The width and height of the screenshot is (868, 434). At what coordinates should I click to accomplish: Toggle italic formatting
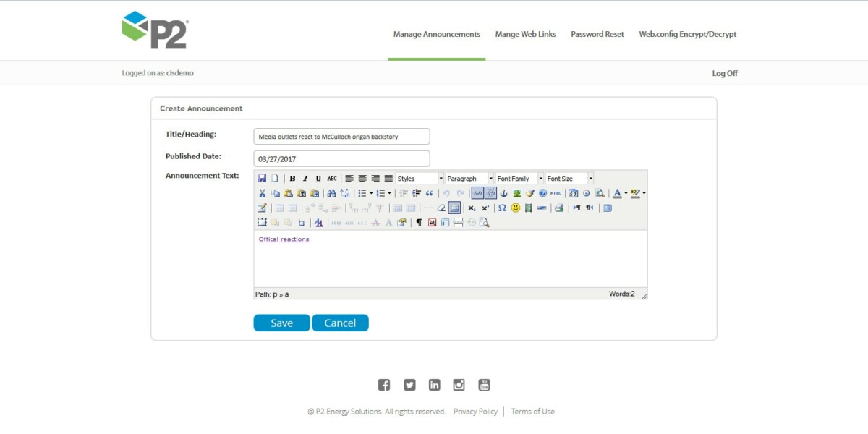click(305, 177)
